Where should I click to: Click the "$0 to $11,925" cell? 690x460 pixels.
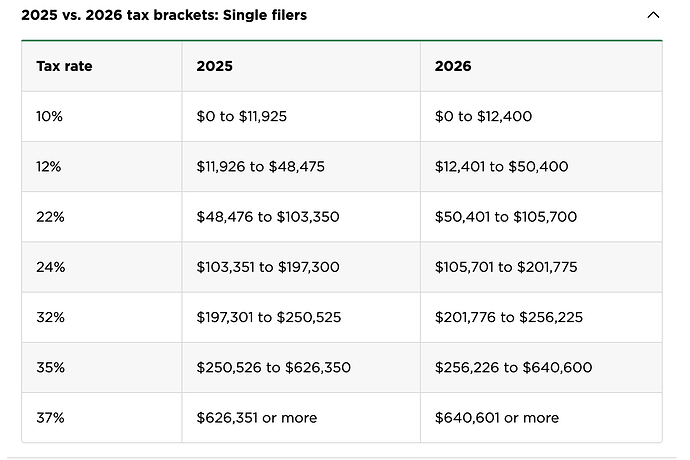point(242,117)
